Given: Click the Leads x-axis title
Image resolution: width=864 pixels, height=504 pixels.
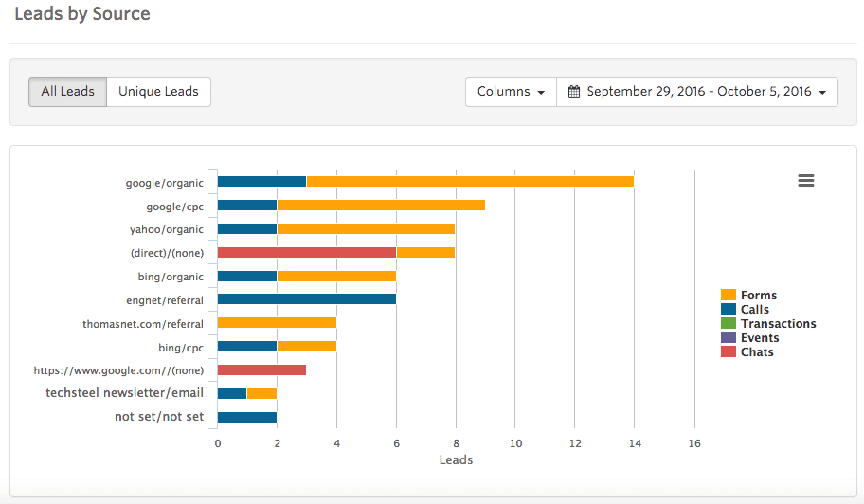Looking at the screenshot, I should (x=456, y=459).
